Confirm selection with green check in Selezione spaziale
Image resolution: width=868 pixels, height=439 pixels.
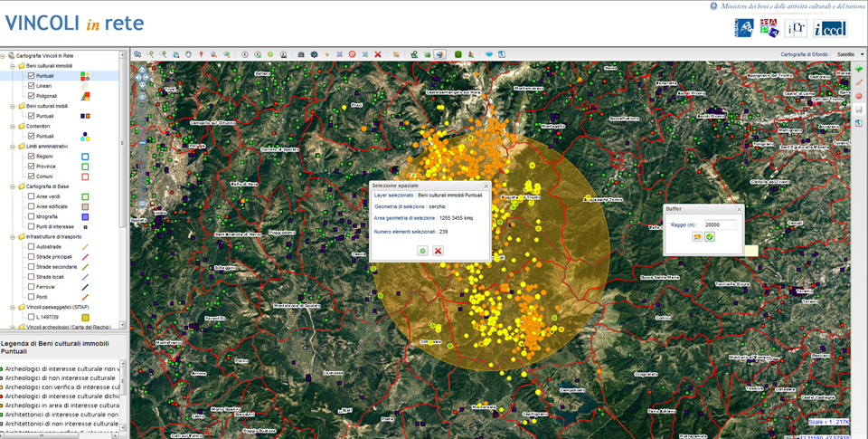pyautogui.click(x=422, y=251)
